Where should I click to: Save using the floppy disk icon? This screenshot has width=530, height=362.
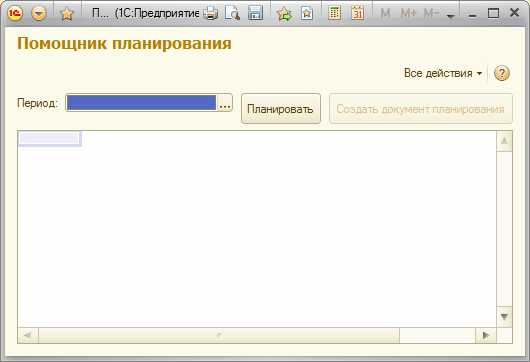click(x=255, y=14)
